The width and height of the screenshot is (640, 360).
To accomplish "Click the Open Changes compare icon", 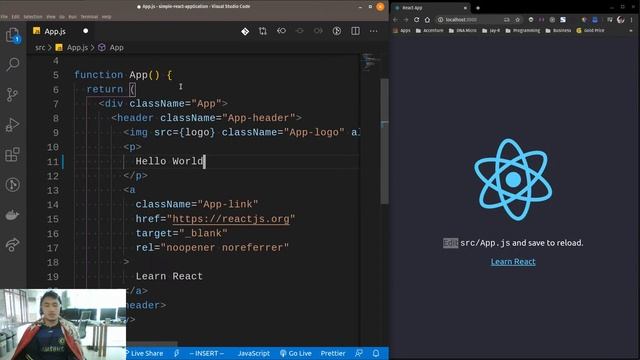I will coord(263,31).
